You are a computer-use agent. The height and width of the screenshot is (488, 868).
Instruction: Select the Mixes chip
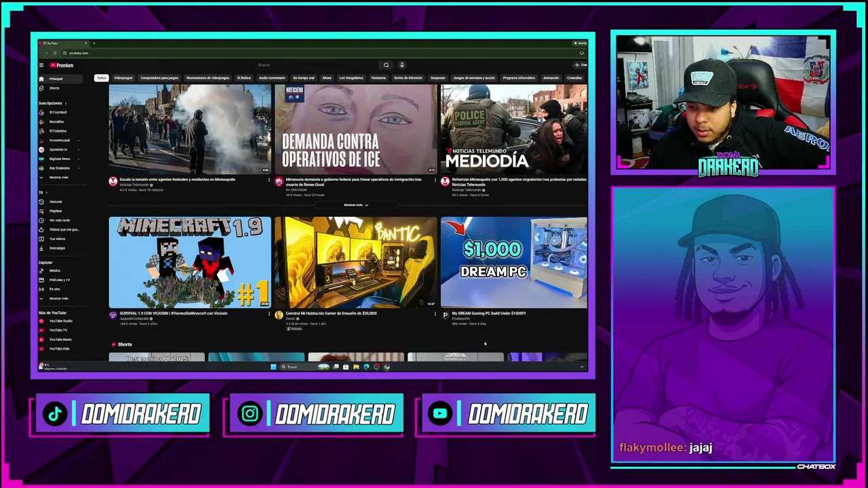pos(327,78)
